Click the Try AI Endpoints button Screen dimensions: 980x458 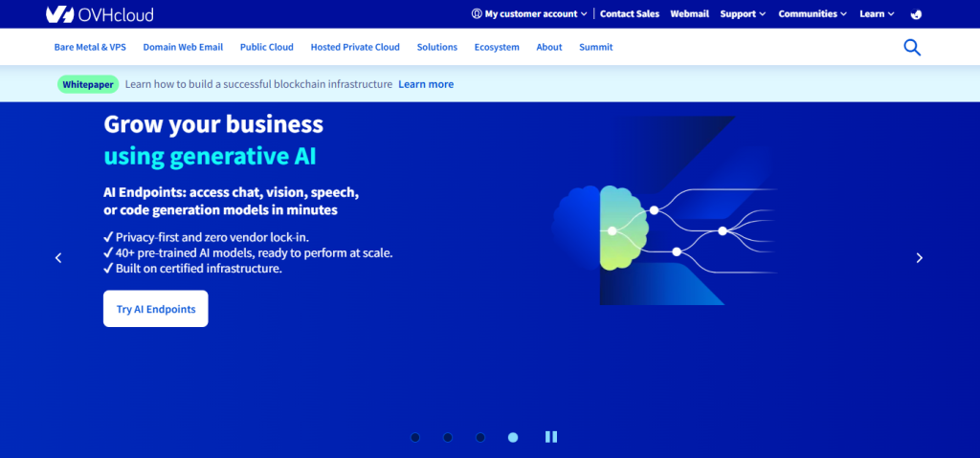click(156, 309)
